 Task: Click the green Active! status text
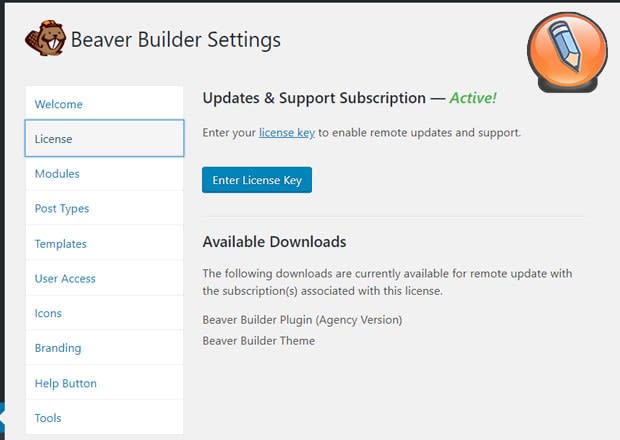coord(473,98)
